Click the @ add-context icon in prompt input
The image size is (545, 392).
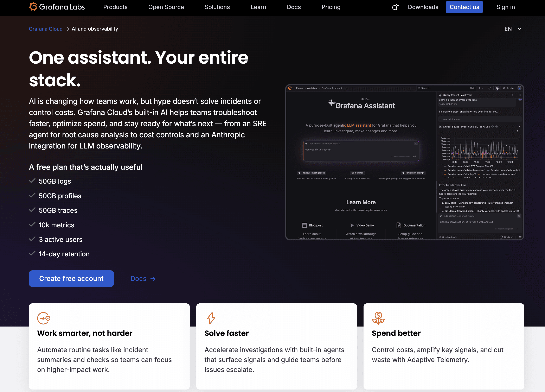(306, 144)
